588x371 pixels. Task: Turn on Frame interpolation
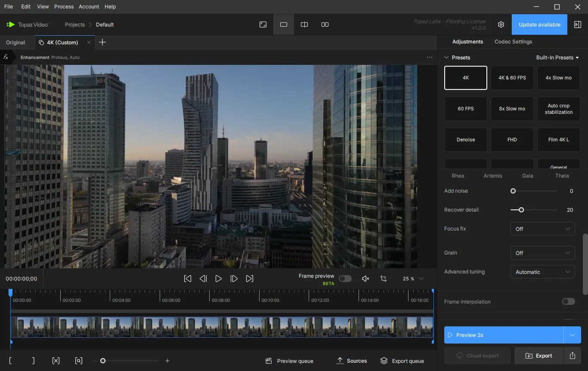pos(568,301)
